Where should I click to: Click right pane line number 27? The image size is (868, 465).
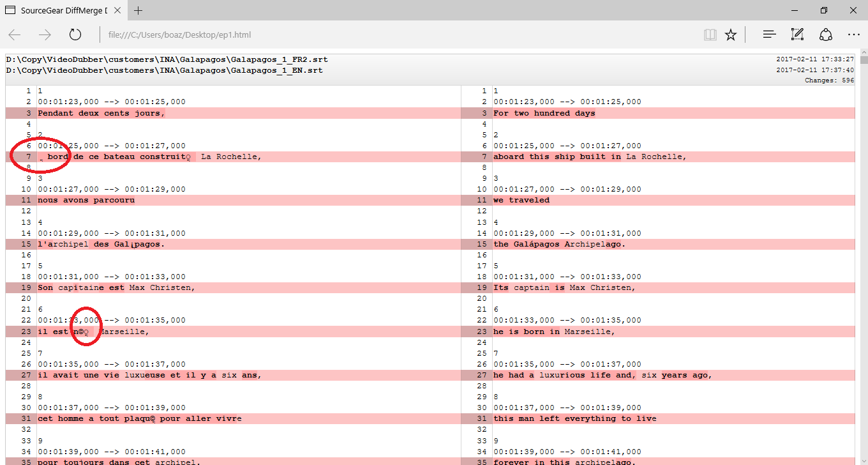483,375
